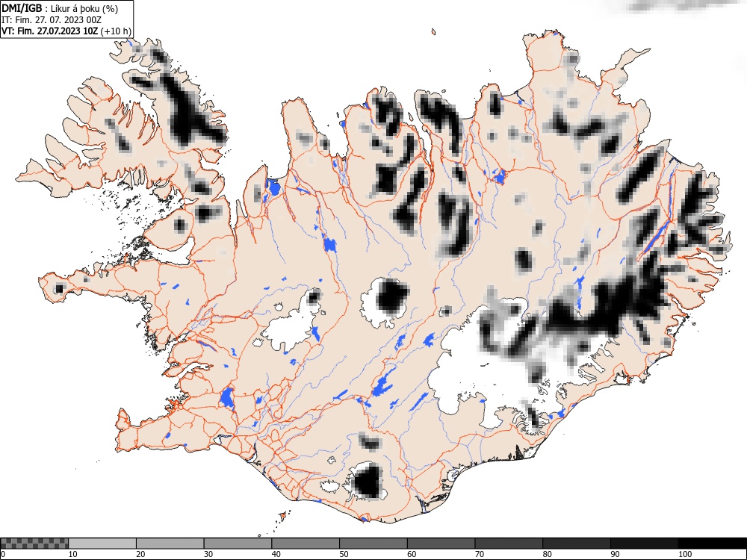Image resolution: width=747 pixels, height=560 pixels.
Task: Click the '70' label under the scale bar
Action: [x=479, y=554]
